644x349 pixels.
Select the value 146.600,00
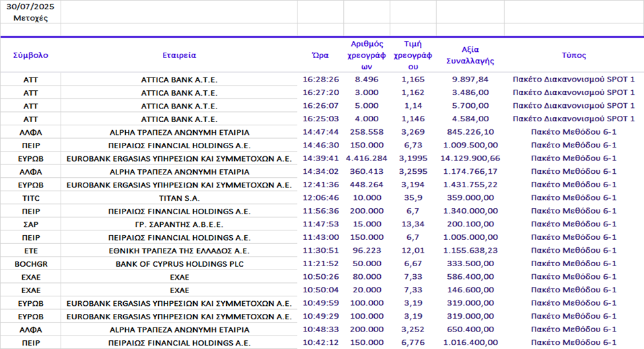pos(470,290)
